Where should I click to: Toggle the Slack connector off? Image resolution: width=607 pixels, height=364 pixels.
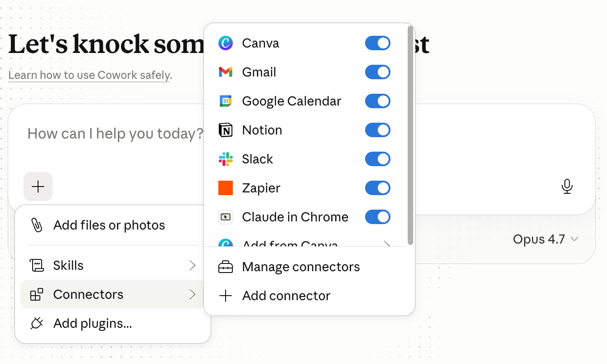377,159
